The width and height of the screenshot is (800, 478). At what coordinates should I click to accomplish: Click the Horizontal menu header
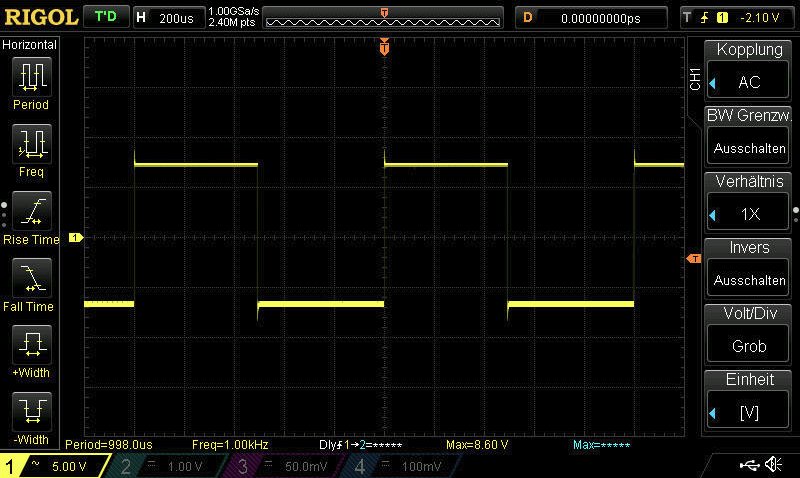pyautogui.click(x=29, y=44)
